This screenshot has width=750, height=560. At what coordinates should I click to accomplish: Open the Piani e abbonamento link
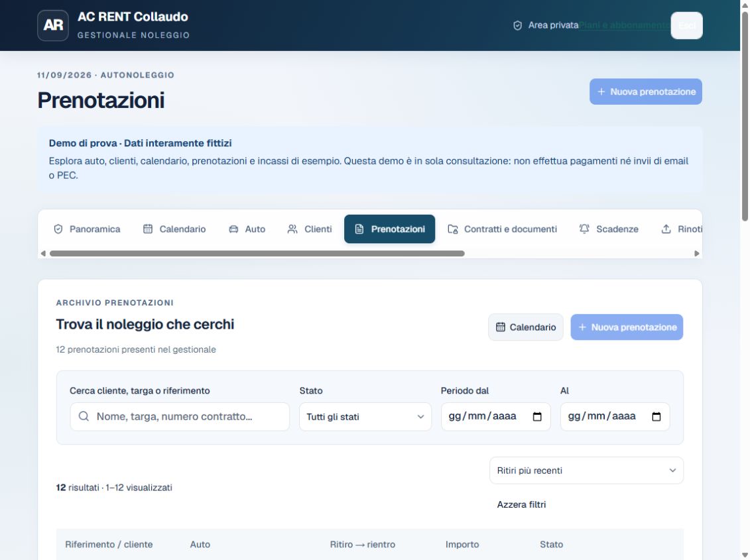pos(625,25)
